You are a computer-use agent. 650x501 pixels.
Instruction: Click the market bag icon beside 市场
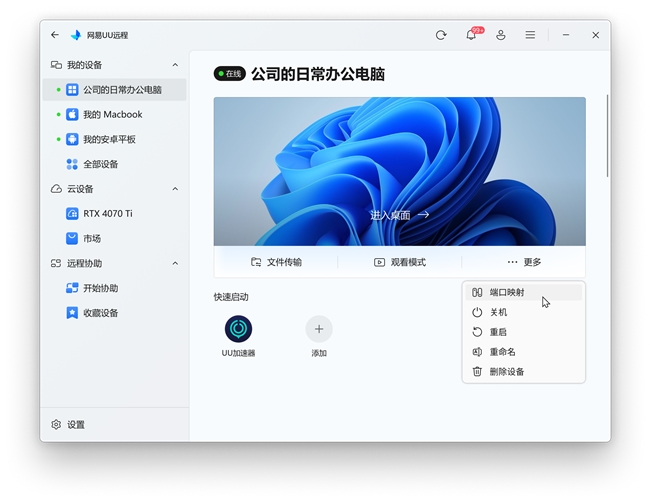(x=72, y=238)
